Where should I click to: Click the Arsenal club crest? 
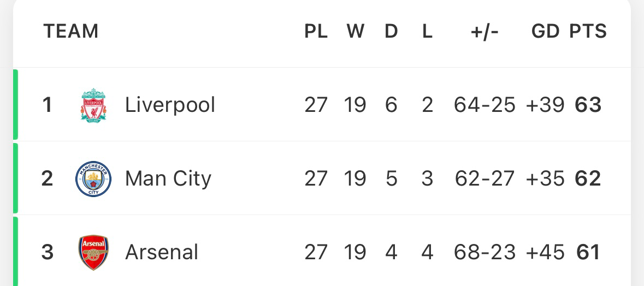pyautogui.click(x=93, y=252)
